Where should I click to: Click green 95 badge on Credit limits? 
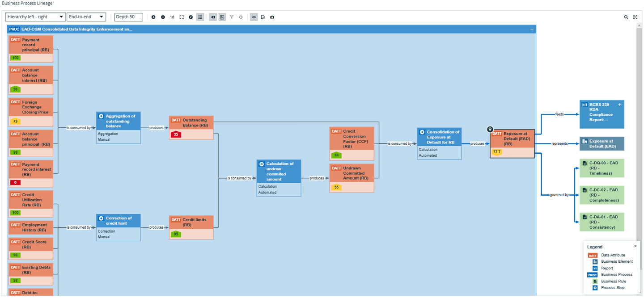coord(176,234)
